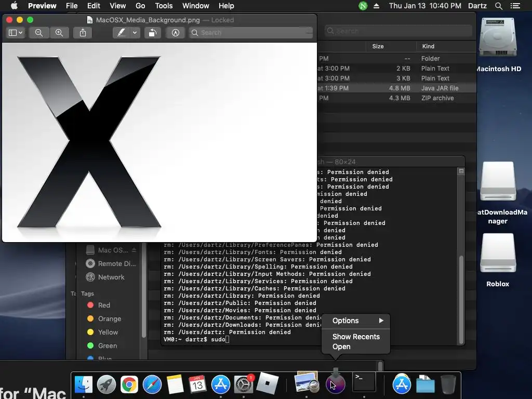Select the Java JAR file row in Finder
This screenshot has width=532, height=399.
396,88
